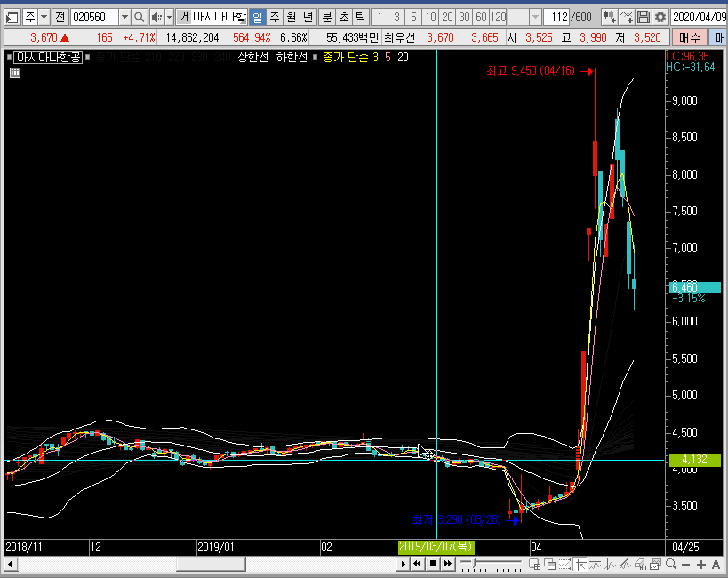This screenshot has width=728, height=578.
Task: Switch to the 틱 tick chart period
Action: point(360,18)
